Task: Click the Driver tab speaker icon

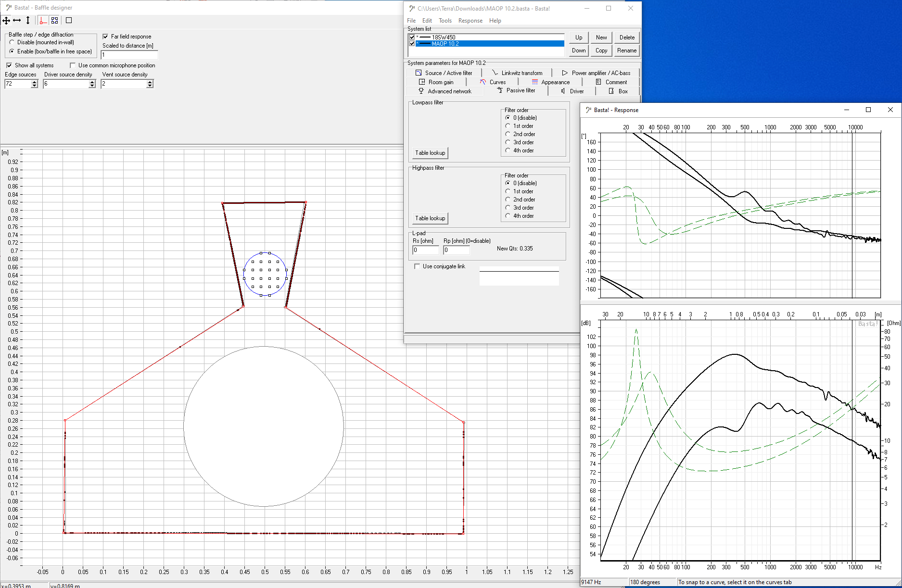Action: coord(563,91)
